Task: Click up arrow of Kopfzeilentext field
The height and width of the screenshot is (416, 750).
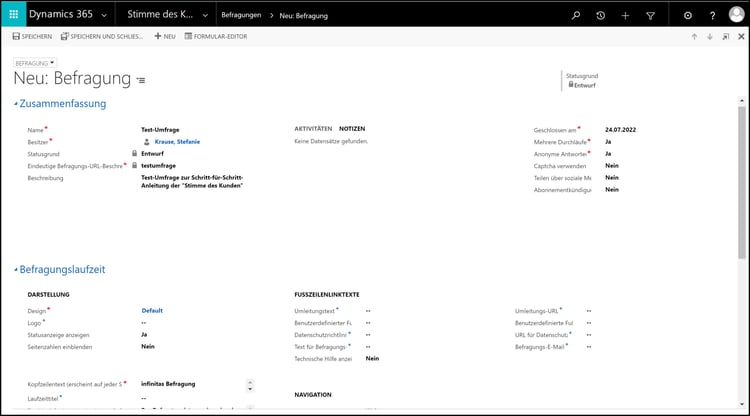Action: (250, 382)
